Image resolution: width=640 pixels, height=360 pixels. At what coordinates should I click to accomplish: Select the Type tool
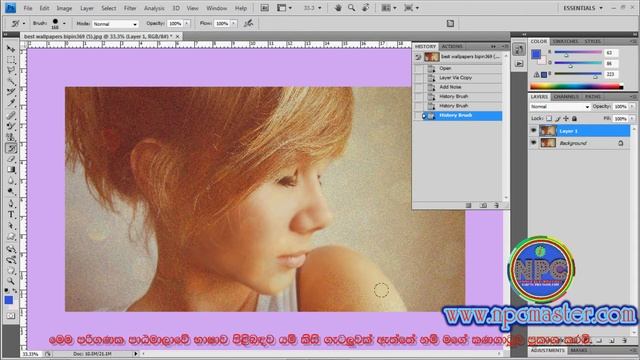tap(11, 215)
